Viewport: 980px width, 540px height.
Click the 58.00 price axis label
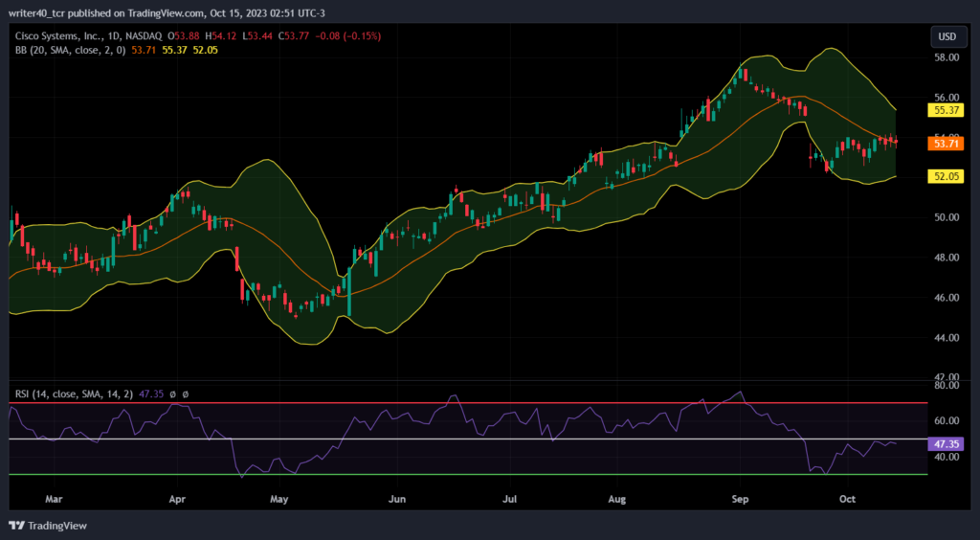point(946,57)
